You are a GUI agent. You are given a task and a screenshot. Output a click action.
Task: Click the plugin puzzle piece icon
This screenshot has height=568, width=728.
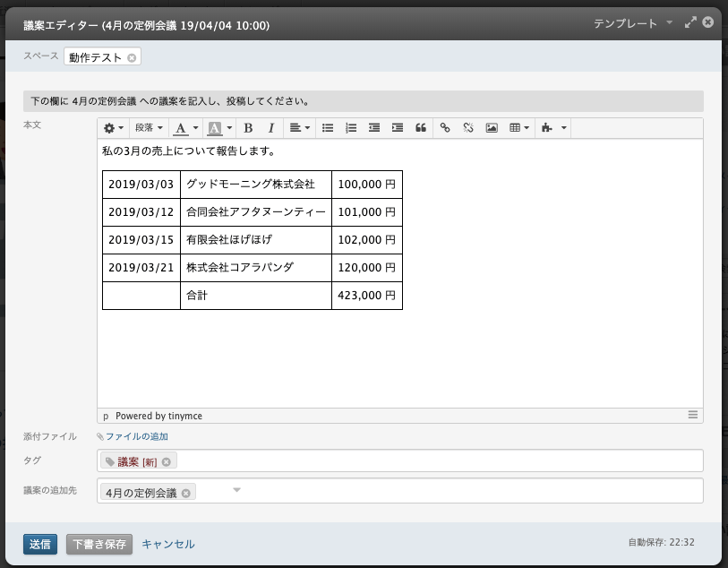pos(548,128)
